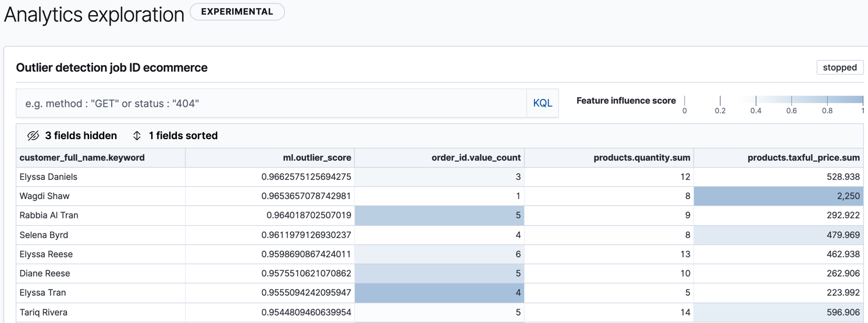Click the hidden fields eye icon
Screen dimensions: 868x323
tap(33, 136)
